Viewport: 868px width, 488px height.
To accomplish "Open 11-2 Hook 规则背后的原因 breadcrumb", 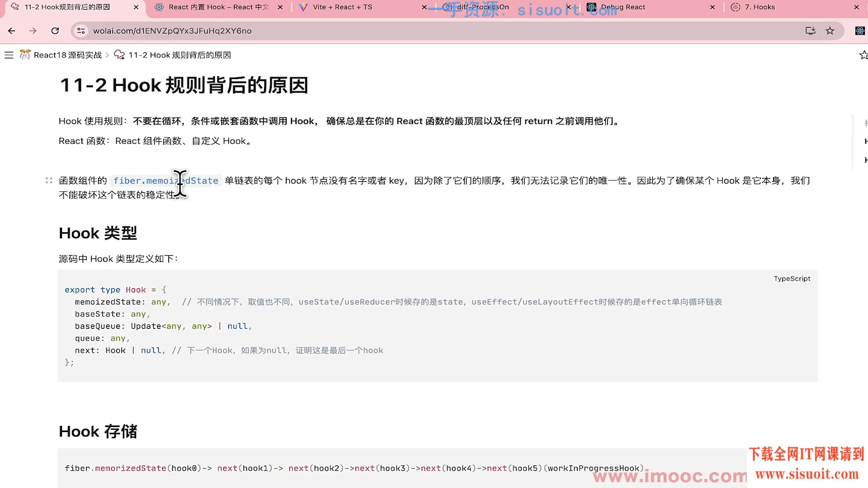I will [x=179, y=55].
